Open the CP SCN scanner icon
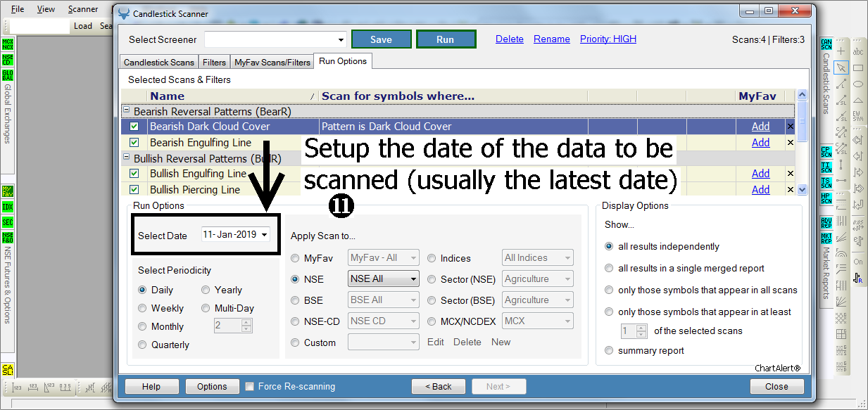Screen dimensions: 868x410 click(x=826, y=151)
